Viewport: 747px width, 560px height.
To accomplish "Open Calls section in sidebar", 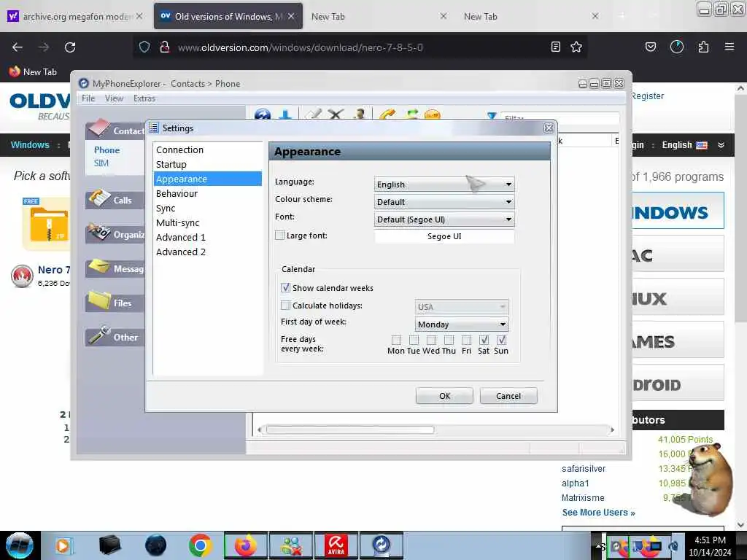I will click(115, 200).
